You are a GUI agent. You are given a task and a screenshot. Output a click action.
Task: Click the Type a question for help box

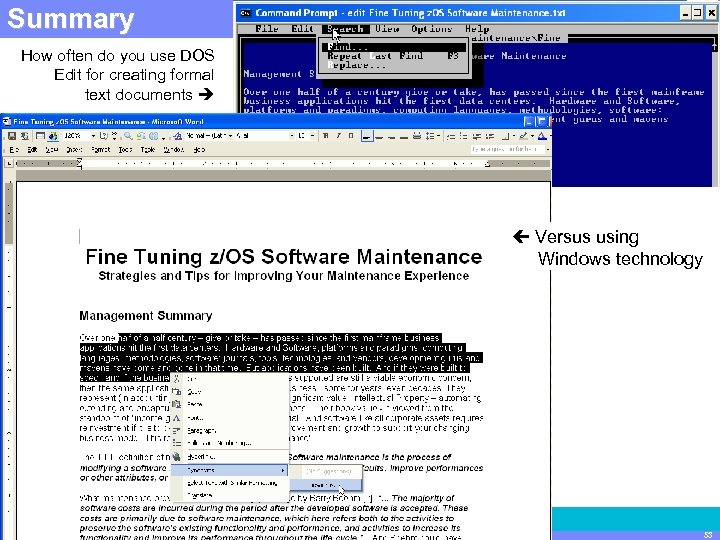[507, 149]
